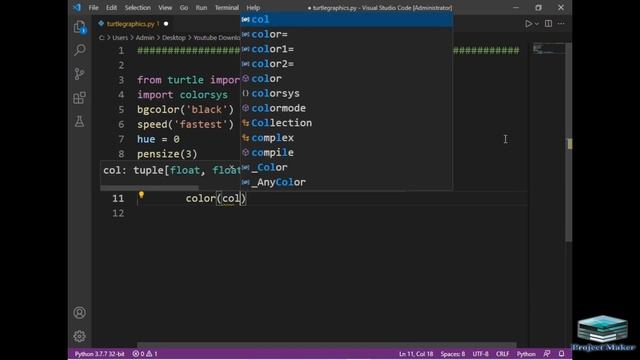Screen dimensions: 640x360
Task: Open the Terminal menu
Action: point(227,7)
